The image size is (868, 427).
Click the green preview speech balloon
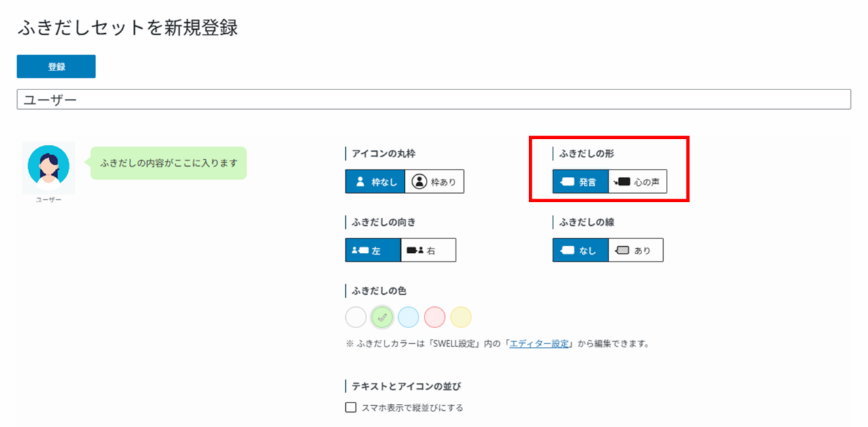(x=168, y=163)
